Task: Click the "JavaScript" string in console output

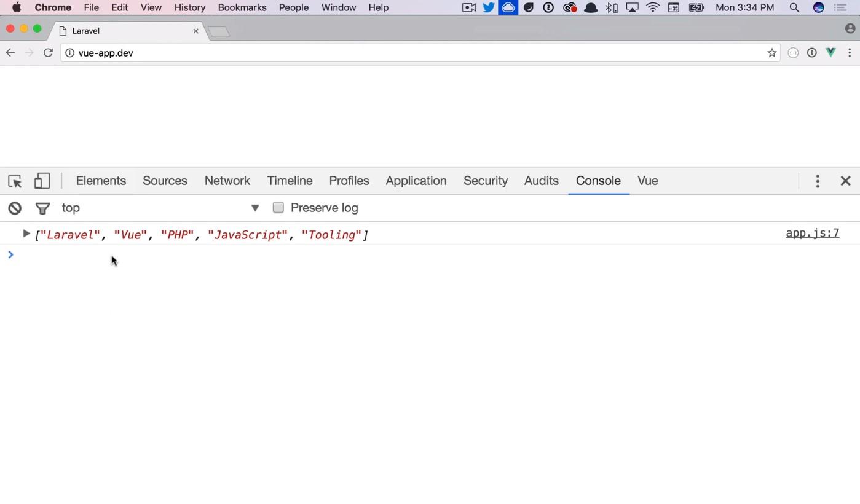Action: coord(248,235)
